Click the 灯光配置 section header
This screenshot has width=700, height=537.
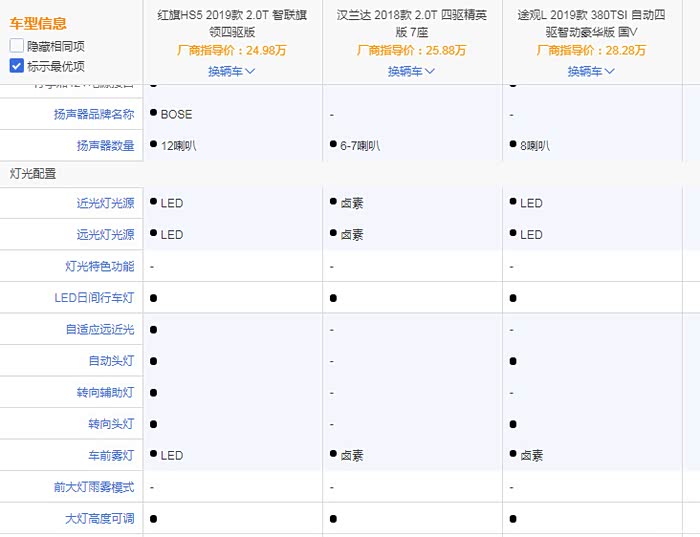pyautogui.click(x=33, y=173)
